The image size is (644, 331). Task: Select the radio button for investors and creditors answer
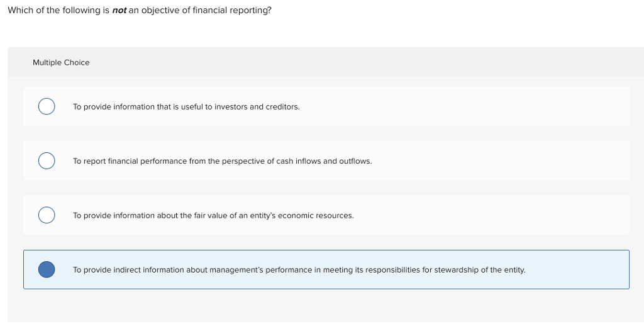[46, 106]
